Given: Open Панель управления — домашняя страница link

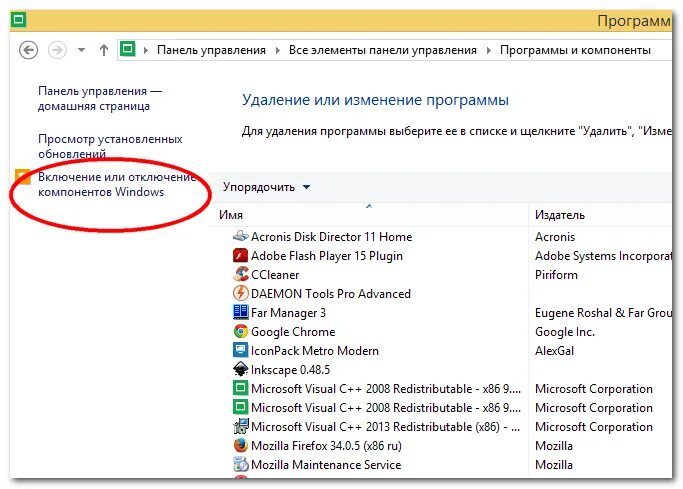Looking at the screenshot, I should point(100,98).
